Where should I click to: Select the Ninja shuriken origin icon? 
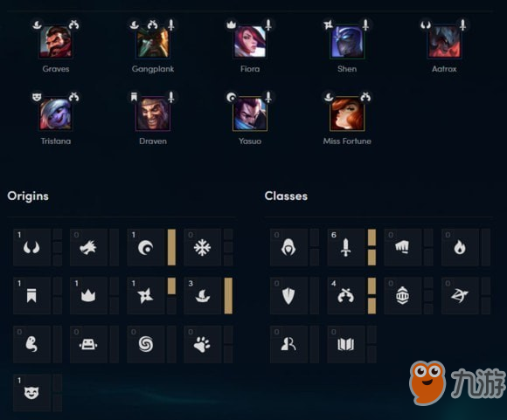click(146, 296)
